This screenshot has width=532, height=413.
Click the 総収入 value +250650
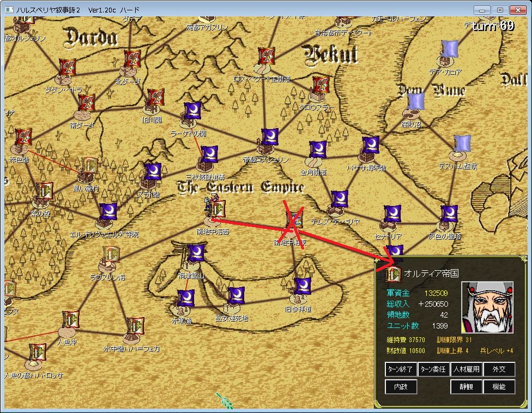click(433, 304)
